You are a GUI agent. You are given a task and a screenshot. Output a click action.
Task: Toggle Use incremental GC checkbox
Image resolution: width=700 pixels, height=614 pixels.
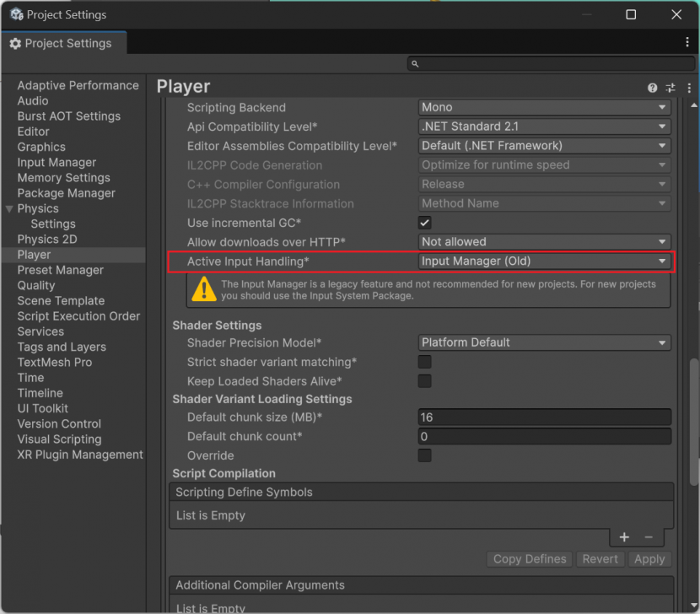click(424, 223)
